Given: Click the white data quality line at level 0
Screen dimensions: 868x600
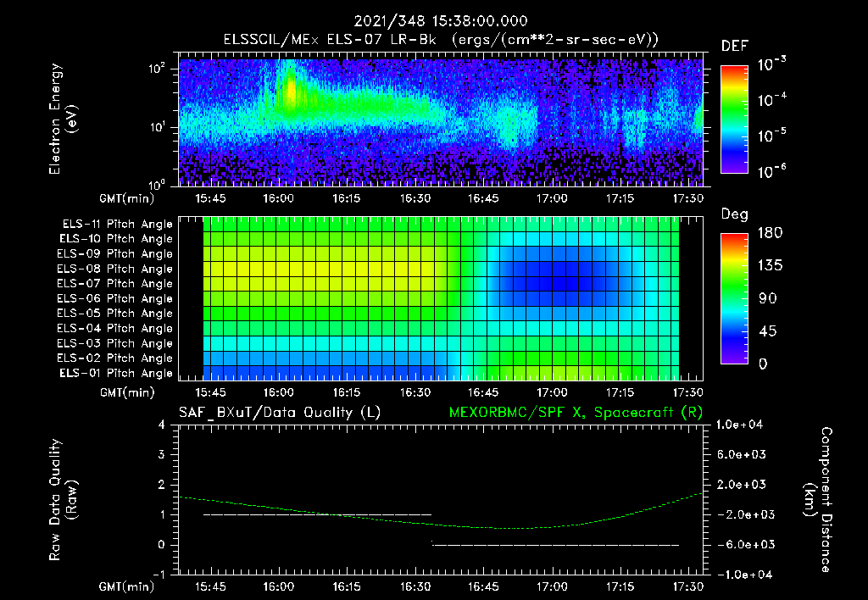Looking at the screenshot, I should point(555,545).
